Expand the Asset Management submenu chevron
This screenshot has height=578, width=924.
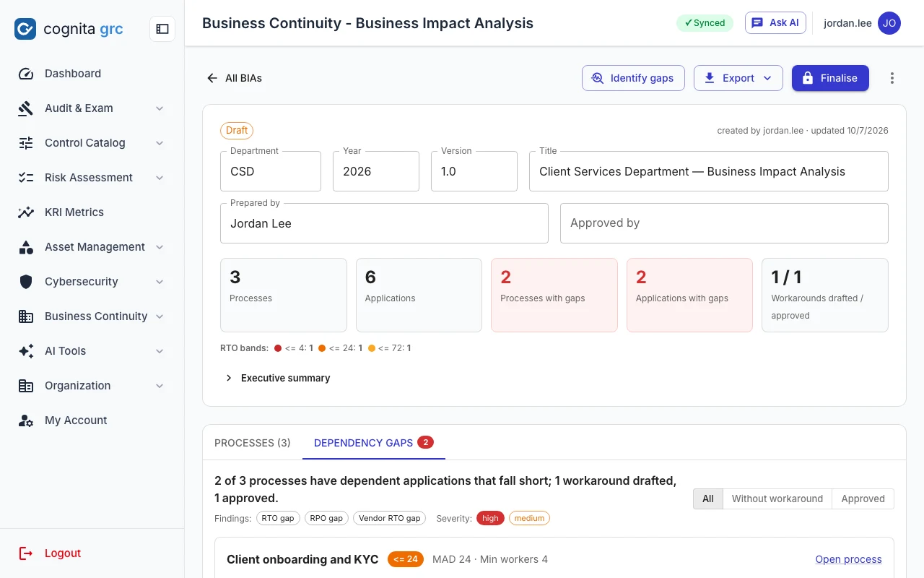click(160, 247)
